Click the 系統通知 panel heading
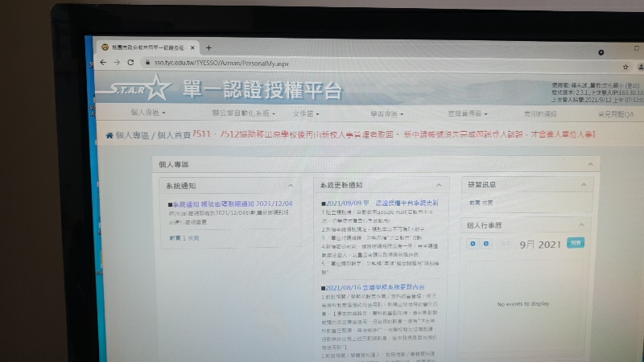Viewport: 644px width, 362px height. click(180, 186)
